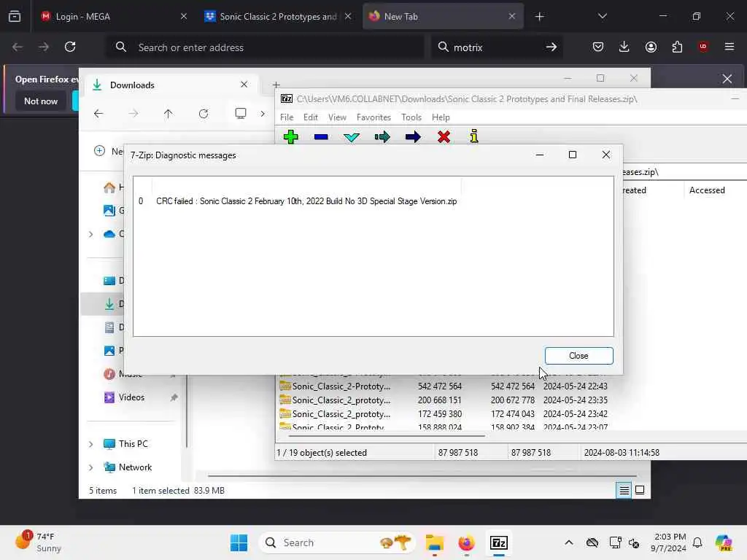Dismiss the Open Firefox notification bar
747x560 pixels.
coord(727,79)
